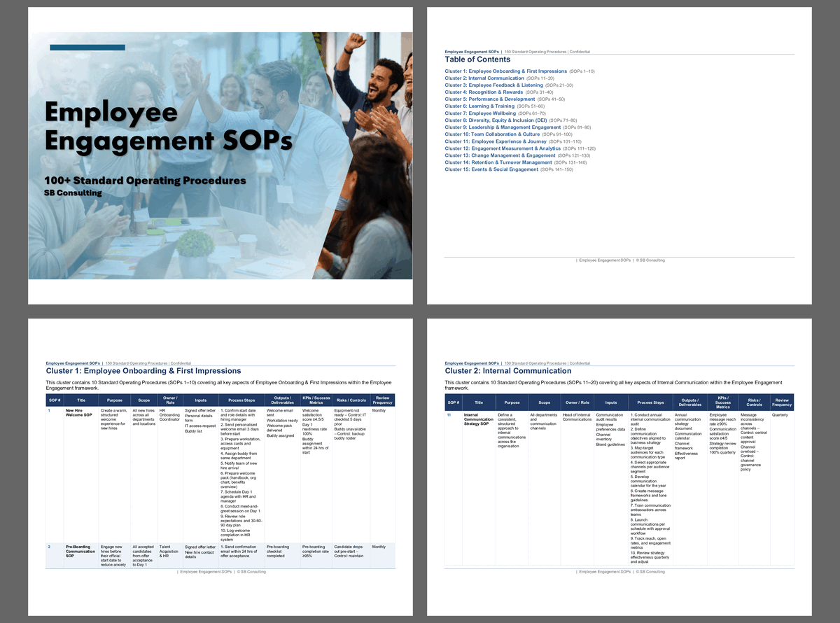Open Cluster 1: Employee Onboarding & First Impressions link
The image size is (840, 623).
point(505,71)
